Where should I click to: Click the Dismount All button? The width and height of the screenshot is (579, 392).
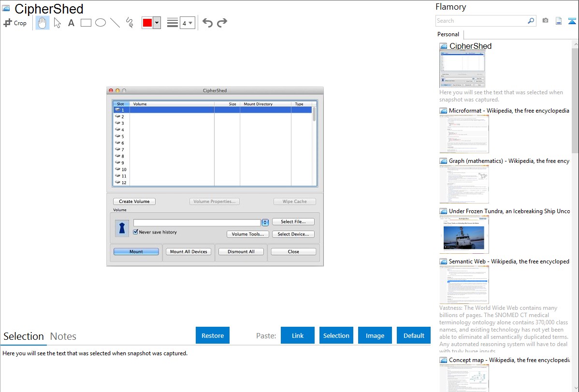click(x=241, y=252)
